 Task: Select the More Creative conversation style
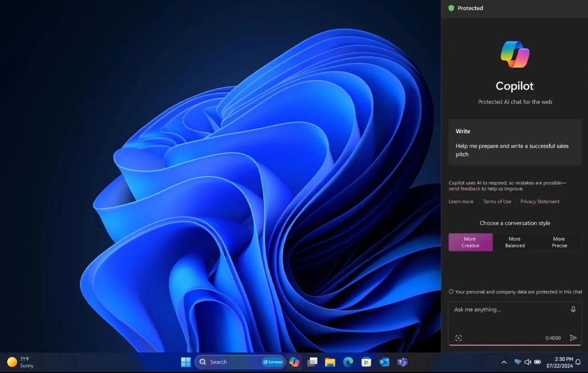tap(470, 242)
